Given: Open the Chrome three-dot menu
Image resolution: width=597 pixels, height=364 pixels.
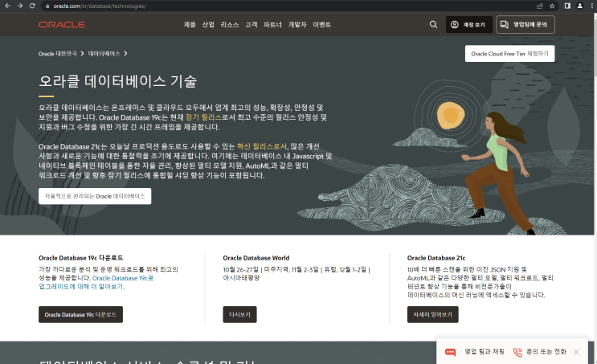Looking at the screenshot, I should (591, 6).
